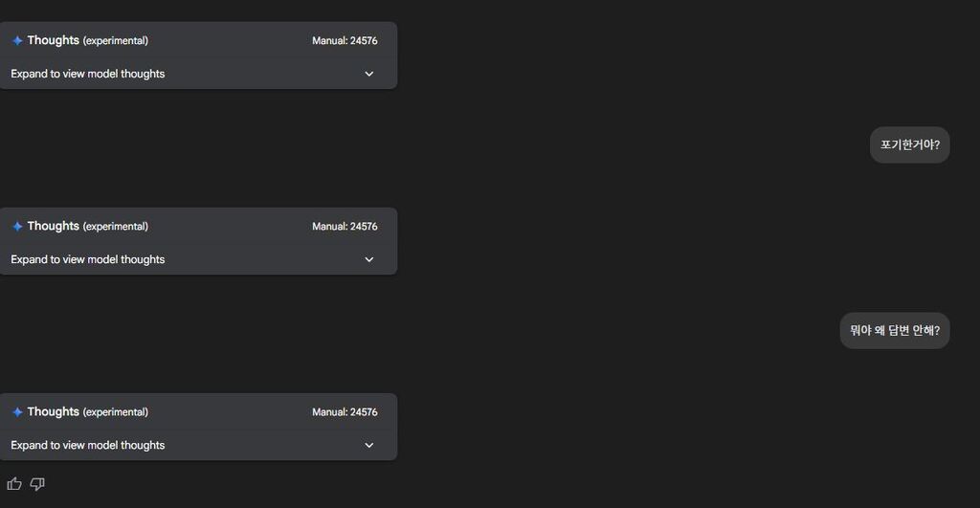Click sparkle icon on bottom Thoughts panel

point(17,411)
